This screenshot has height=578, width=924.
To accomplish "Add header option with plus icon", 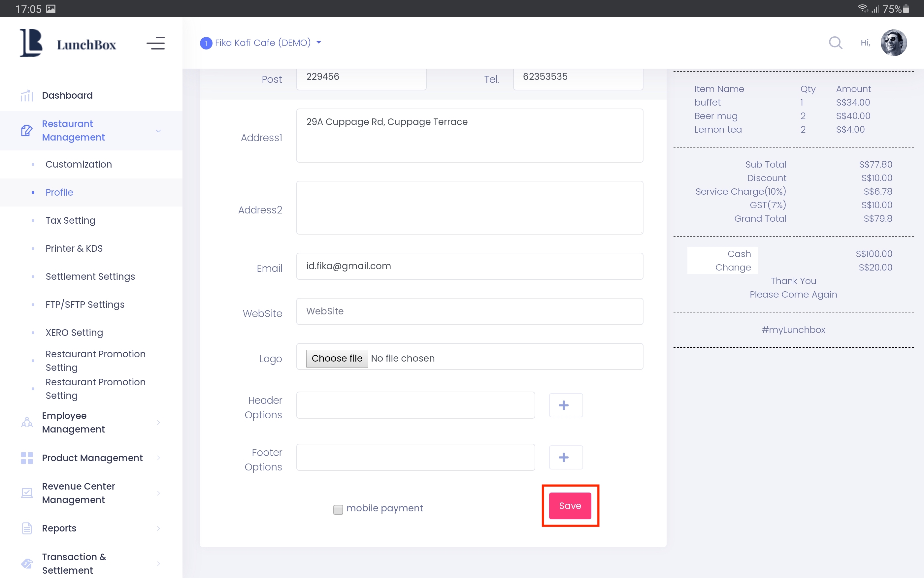I will [565, 405].
